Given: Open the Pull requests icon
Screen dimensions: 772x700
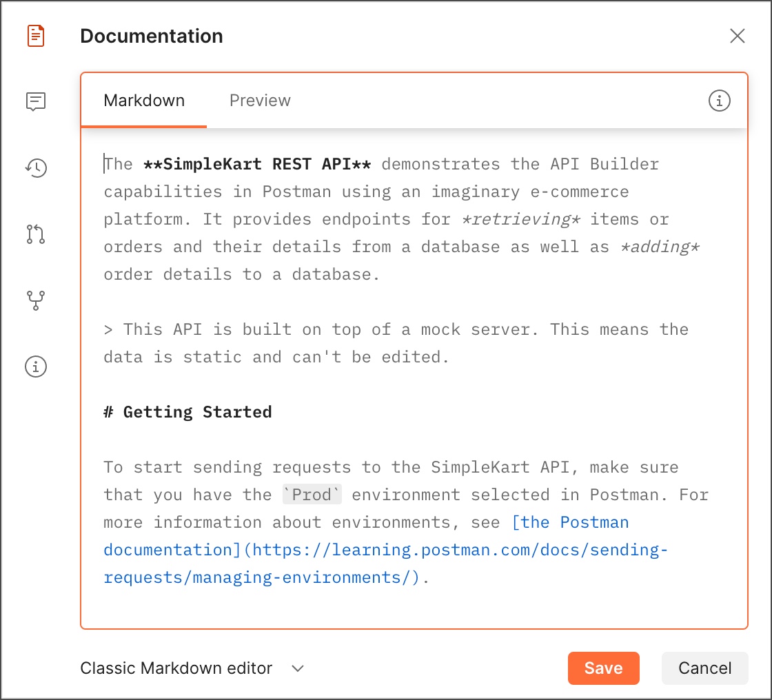Looking at the screenshot, I should [36, 234].
